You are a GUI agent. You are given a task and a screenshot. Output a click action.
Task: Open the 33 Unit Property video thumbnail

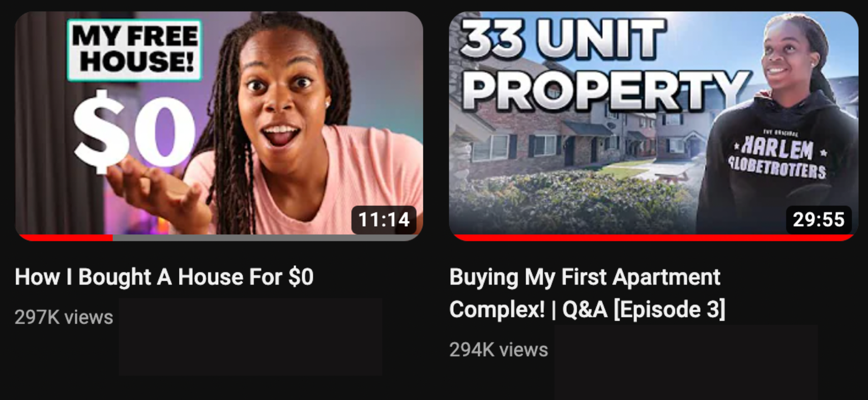coord(653,126)
